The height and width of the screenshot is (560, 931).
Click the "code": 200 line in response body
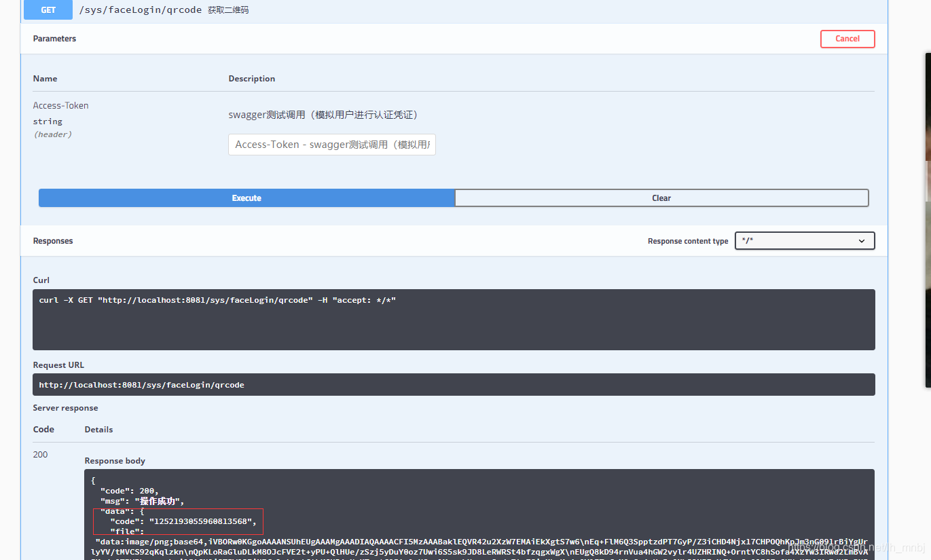coord(130,491)
